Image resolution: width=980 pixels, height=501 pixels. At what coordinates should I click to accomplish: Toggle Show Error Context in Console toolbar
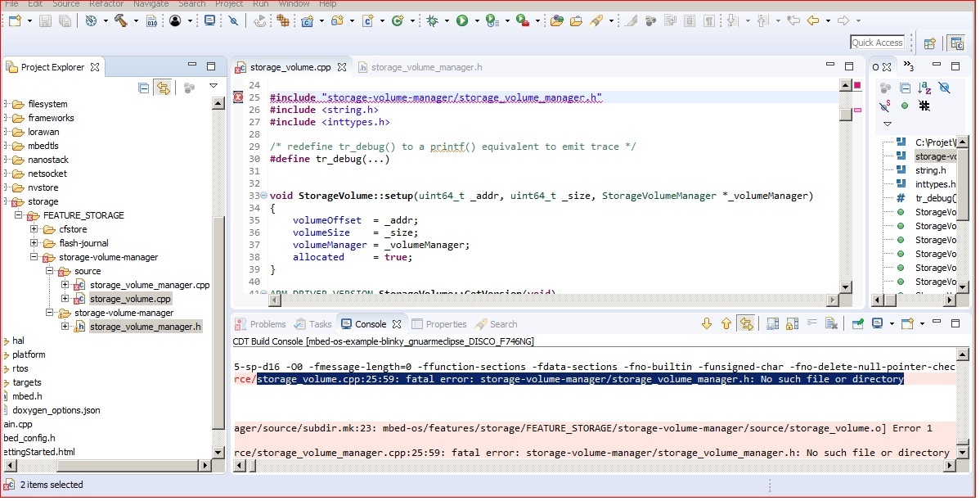[x=746, y=324]
